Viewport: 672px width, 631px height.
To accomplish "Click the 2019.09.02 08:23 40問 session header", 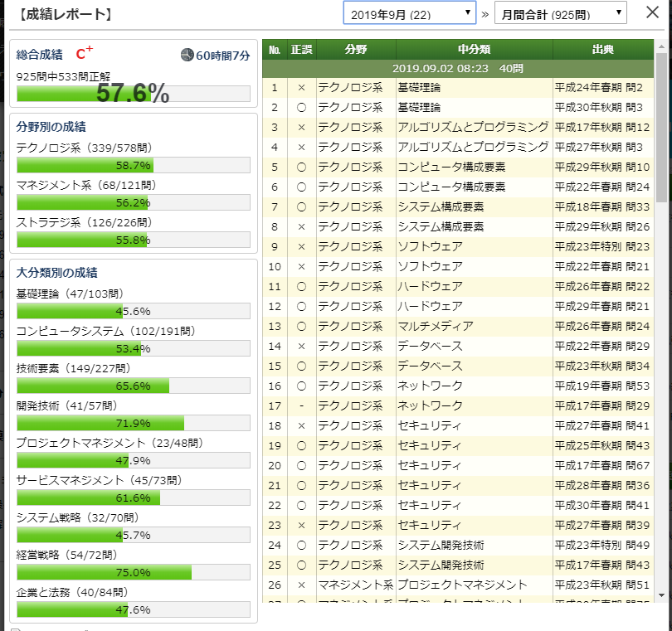I will click(458, 69).
